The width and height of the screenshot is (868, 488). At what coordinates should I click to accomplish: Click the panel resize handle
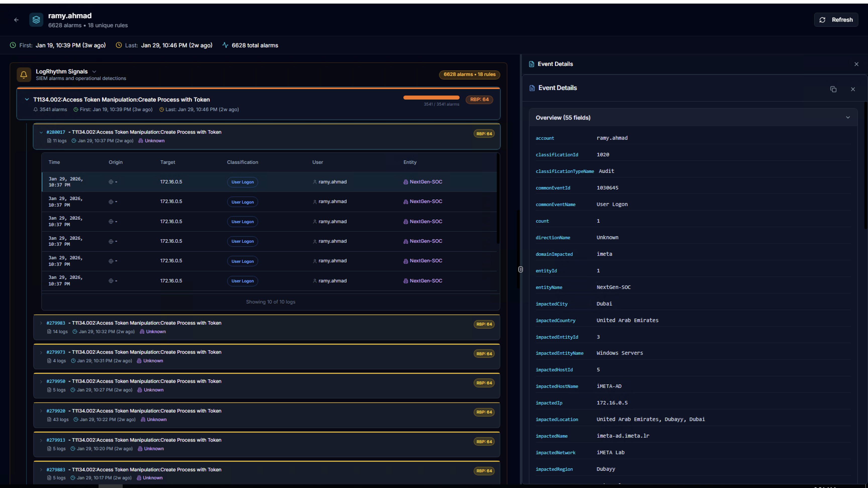click(520, 269)
